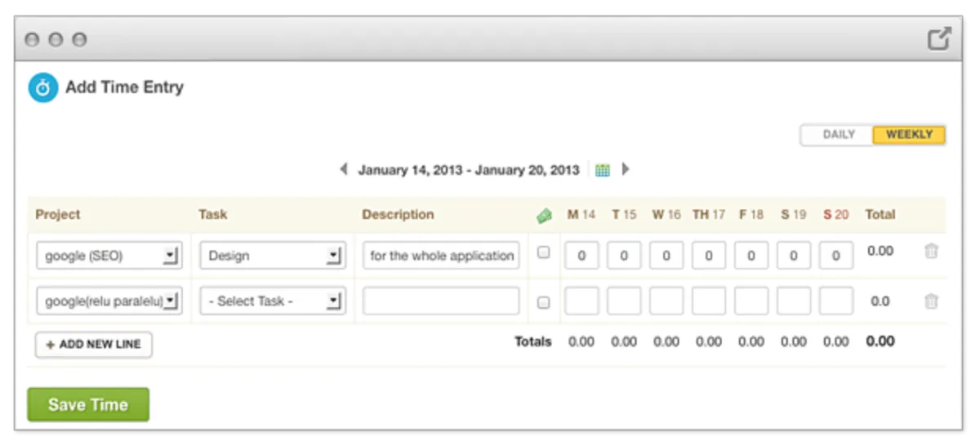Switch to the WEEKLY view
This screenshot has height=446, width=980.
[x=909, y=135]
